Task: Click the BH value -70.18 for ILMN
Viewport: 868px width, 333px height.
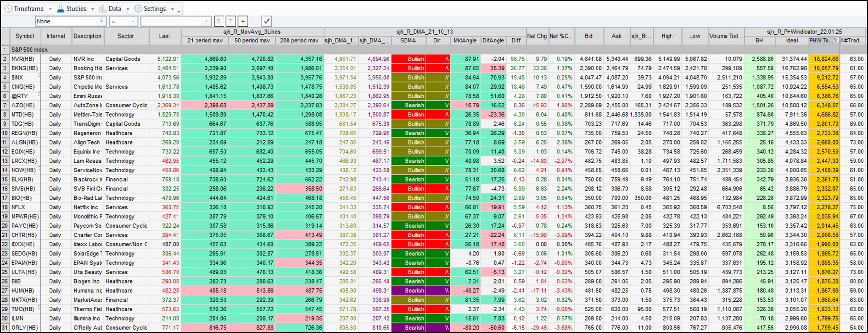Action: point(760,319)
